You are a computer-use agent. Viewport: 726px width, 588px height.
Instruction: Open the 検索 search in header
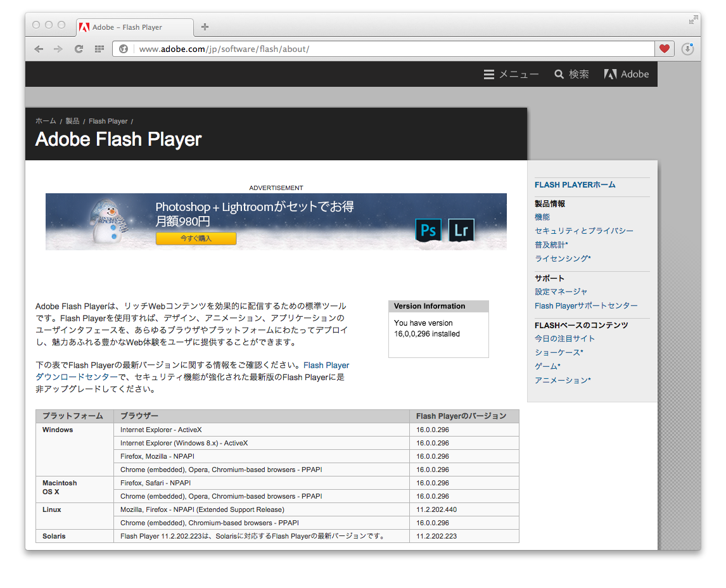pyautogui.click(x=571, y=74)
